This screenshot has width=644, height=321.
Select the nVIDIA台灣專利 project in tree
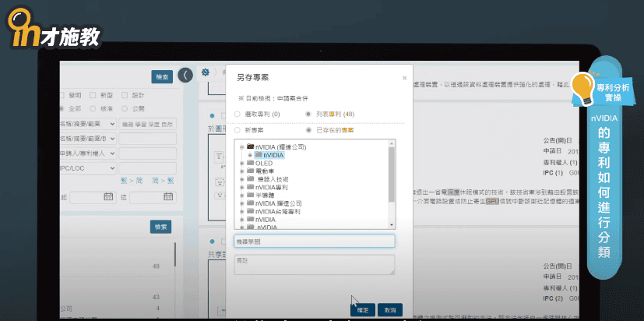(x=277, y=211)
